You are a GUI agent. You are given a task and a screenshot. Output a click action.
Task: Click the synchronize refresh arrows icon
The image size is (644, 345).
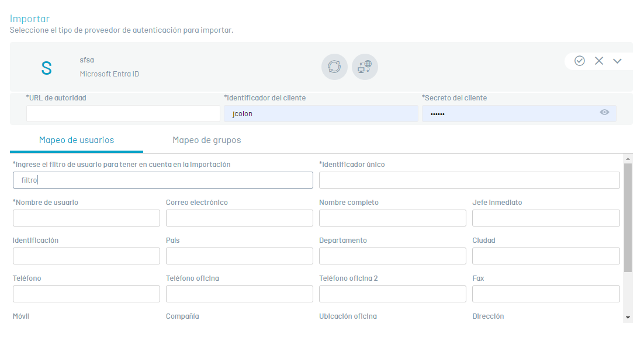(x=334, y=67)
